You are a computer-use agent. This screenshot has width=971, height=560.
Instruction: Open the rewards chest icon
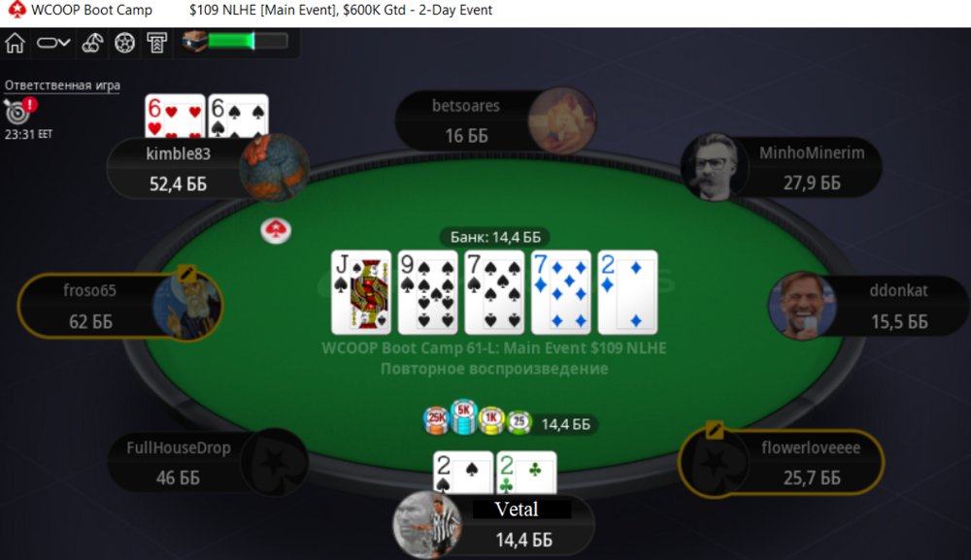pyautogui.click(x=194, y=42)
